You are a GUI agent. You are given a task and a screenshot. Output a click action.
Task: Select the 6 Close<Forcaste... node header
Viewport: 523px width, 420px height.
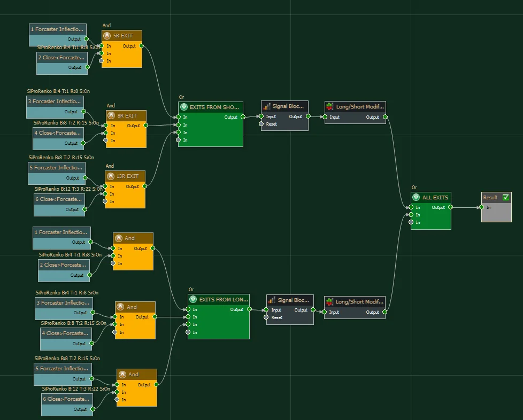coord(59,199)
